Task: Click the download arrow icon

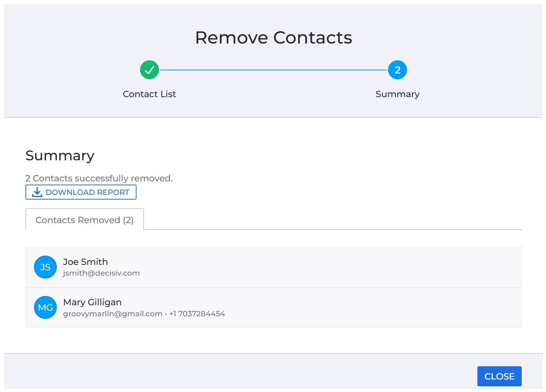Action: coord(37,192)
